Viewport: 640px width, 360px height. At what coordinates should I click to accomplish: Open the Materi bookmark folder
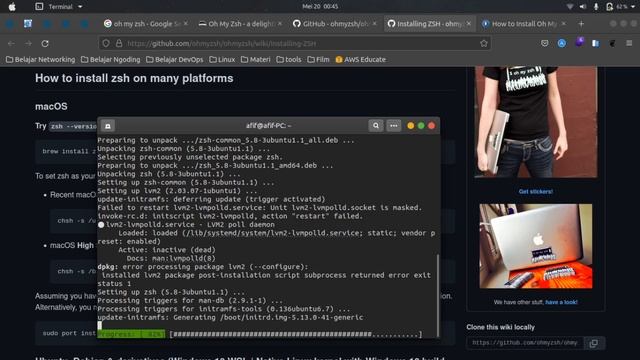[256, 60]
